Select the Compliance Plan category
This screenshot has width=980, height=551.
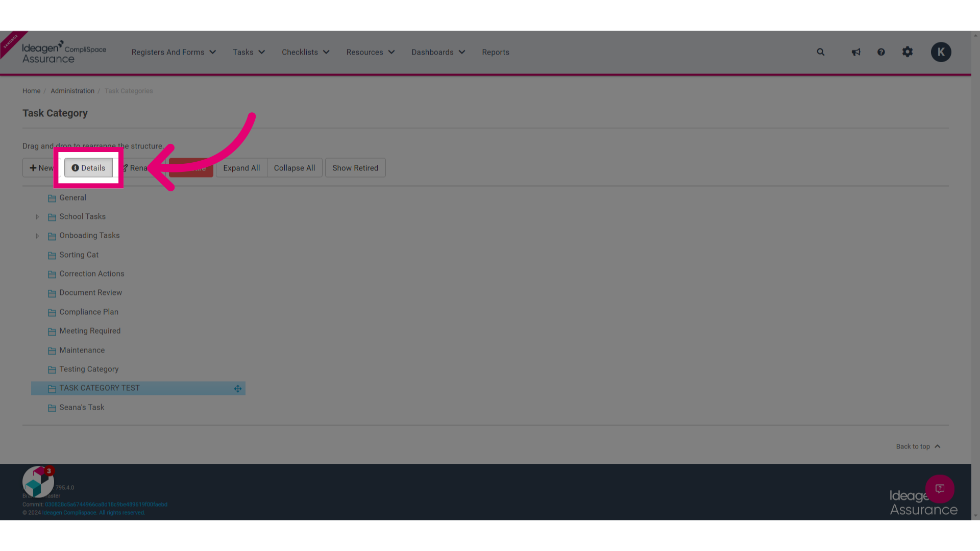89,312
